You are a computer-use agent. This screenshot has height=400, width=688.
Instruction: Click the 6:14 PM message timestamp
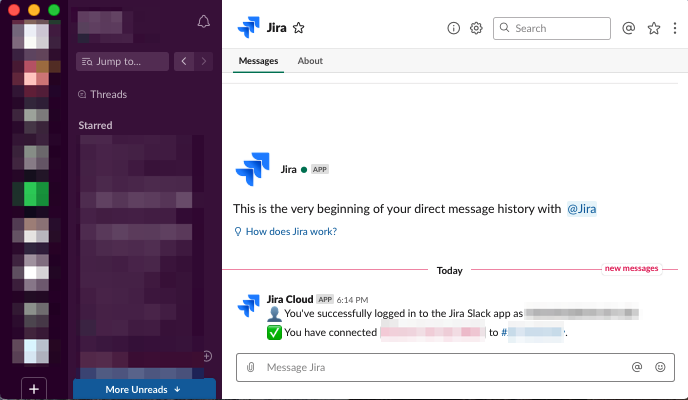(x=352, y=300)
